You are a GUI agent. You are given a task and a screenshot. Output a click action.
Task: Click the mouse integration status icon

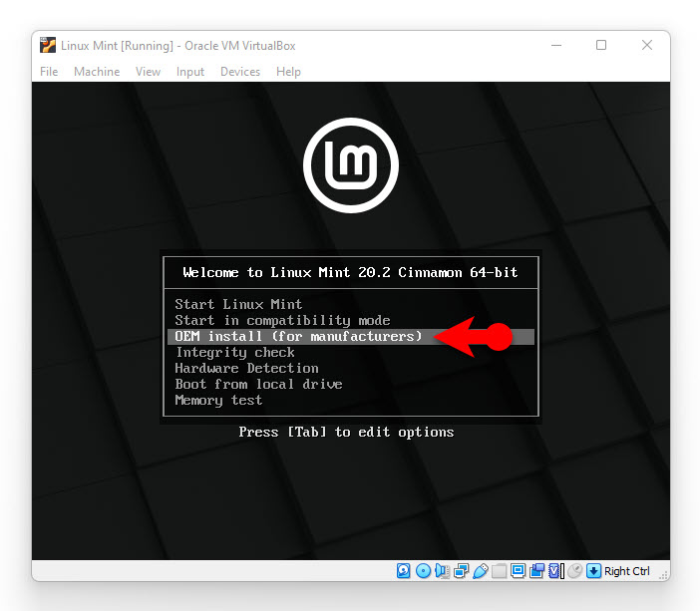[x=575, y=571]
